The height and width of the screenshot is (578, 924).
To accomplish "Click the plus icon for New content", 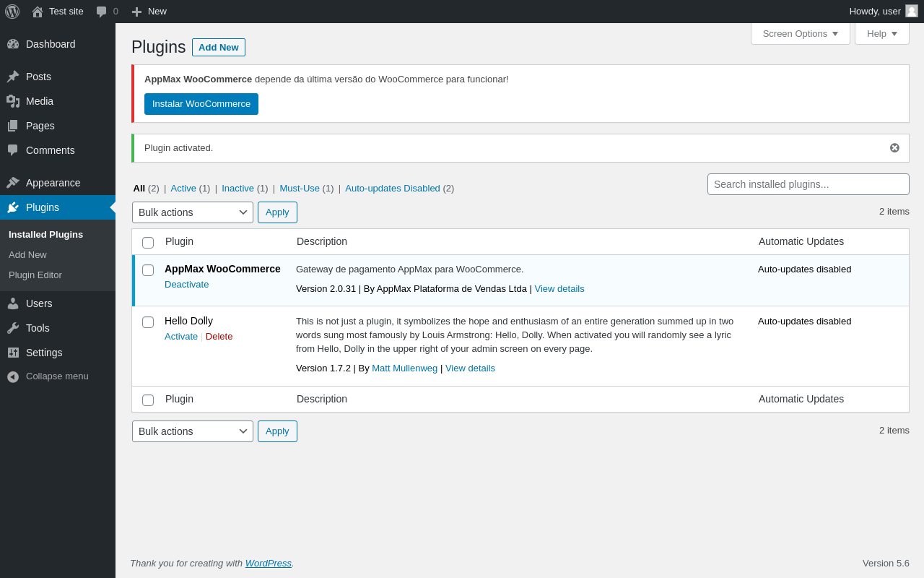I will coord(136,12).
